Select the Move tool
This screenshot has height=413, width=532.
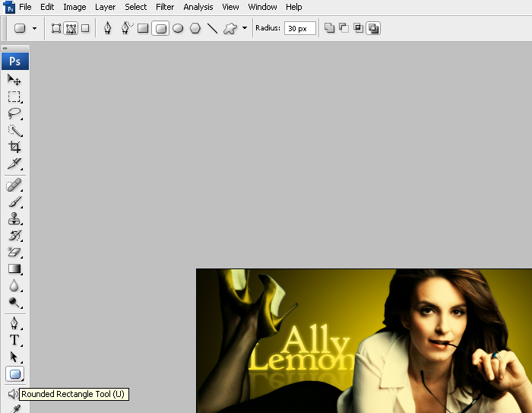[14, 80]
